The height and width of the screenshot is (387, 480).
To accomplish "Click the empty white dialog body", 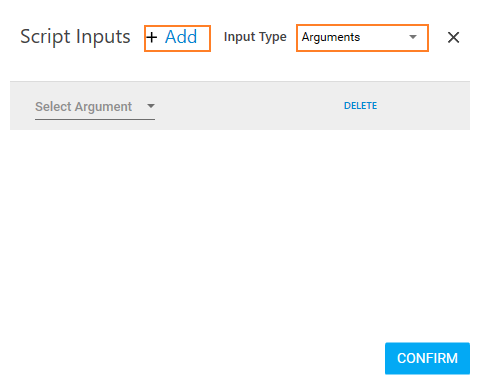I will 240,233.
